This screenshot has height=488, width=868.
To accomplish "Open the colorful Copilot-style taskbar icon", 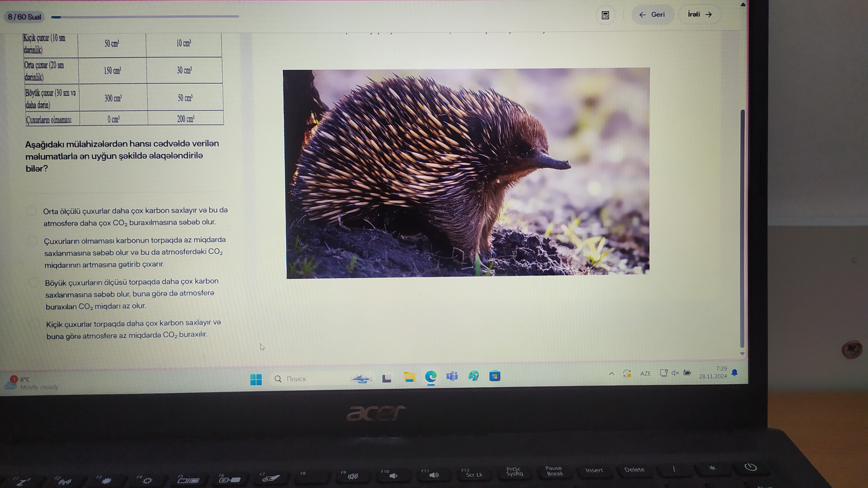I will (473, 376).
